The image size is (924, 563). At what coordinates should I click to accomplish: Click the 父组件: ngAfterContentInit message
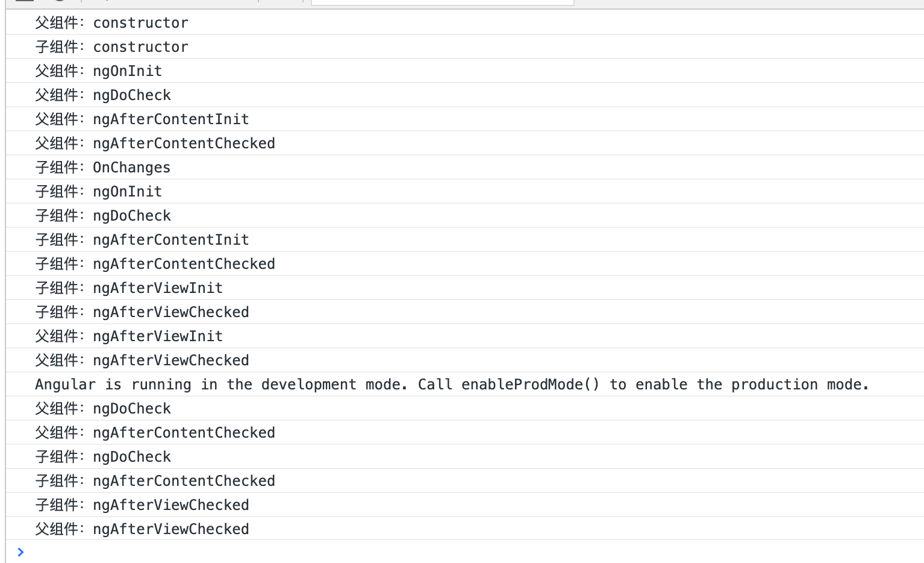(x=142, y=119)
